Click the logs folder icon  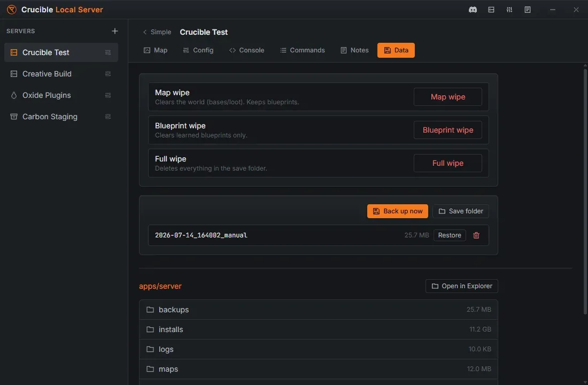(x=150, y=349)
